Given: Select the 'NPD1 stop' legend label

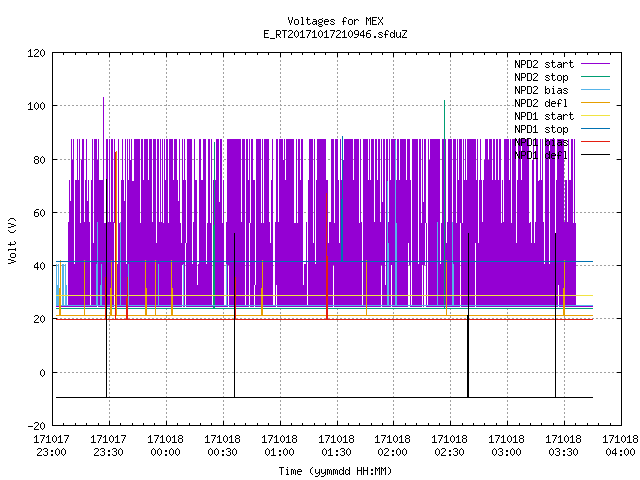Looking at the screenshot, I should point(541,129).
